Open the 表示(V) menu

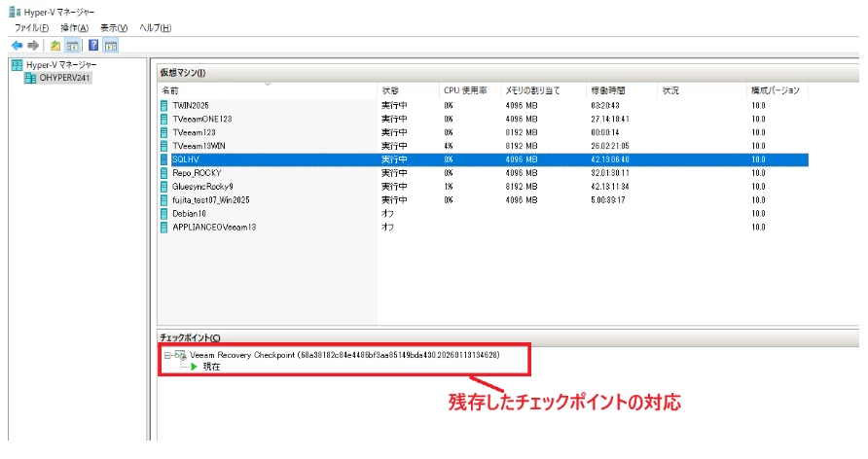[114, 27]
